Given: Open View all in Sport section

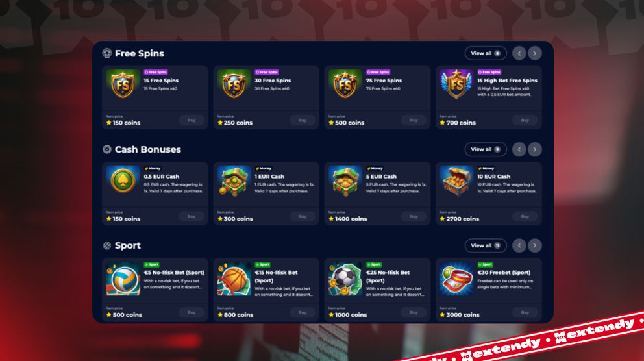Looking at the screenshot, I should coord(486,245).
